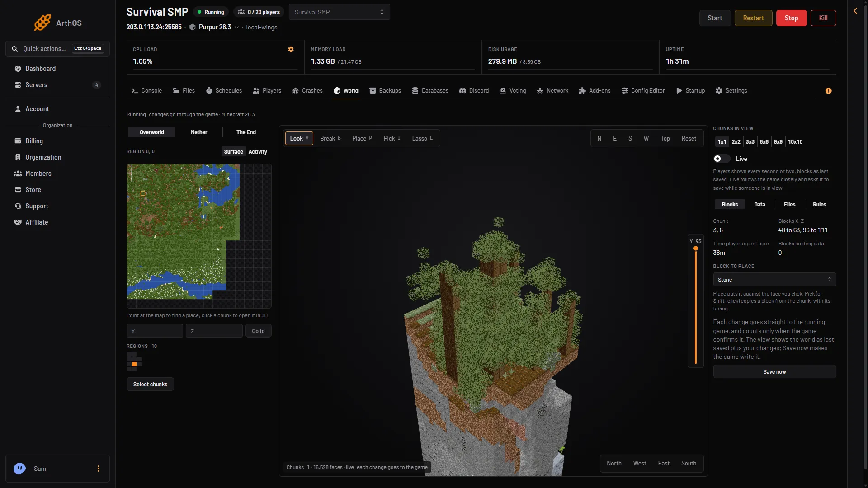Collapse the panel with the orange chevron arrow
The image size is (868, 488).
pyautogui.click(x=855, y=11)
